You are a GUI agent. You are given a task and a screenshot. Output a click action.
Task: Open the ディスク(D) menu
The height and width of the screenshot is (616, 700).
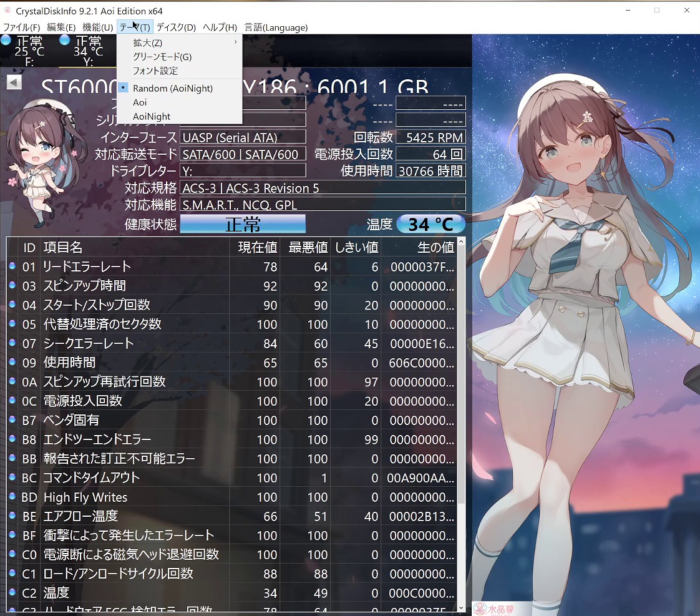tap(176, 27)
